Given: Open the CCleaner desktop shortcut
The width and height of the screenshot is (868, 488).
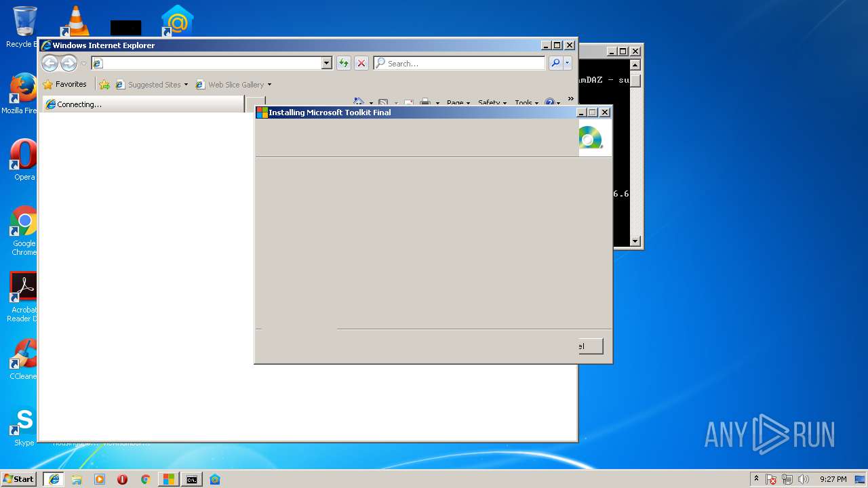Looking at the screenshot, I should coord(24,360).
